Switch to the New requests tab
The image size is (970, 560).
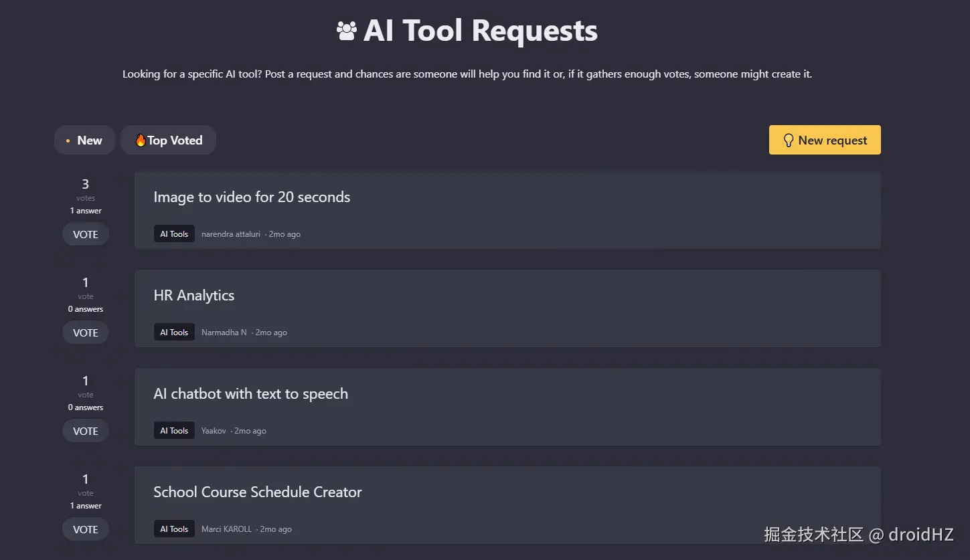[84, 141]
